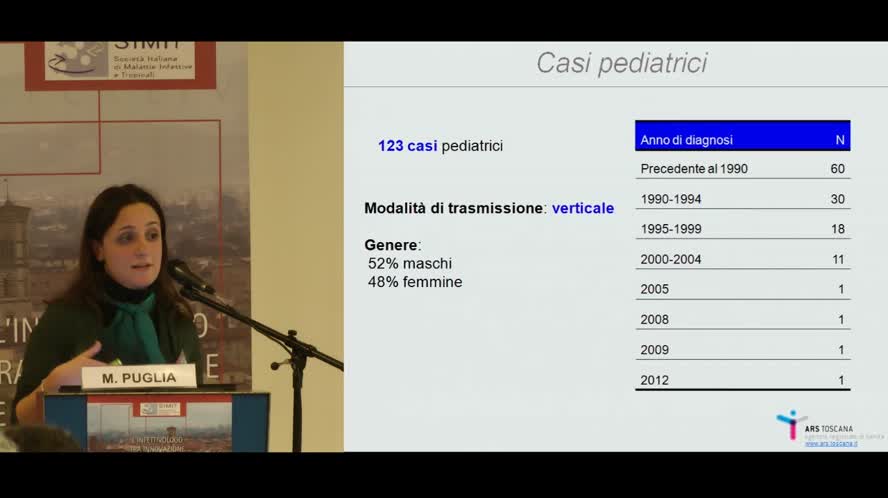Click the SIMIT logo on the banner
Viewport: 888px width, 498px height.
tap(120, 61)
